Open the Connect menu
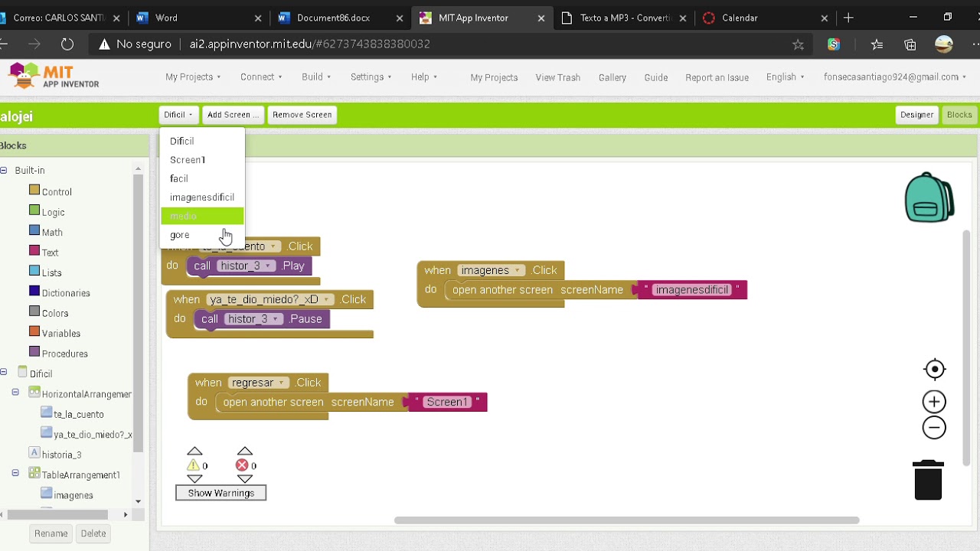 coord(261,77)
